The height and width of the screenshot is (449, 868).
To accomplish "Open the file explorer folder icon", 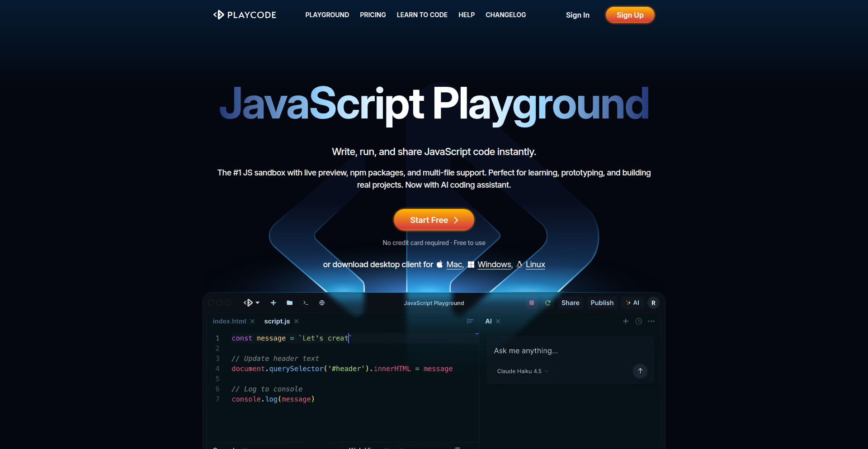I will click(289, 303).
